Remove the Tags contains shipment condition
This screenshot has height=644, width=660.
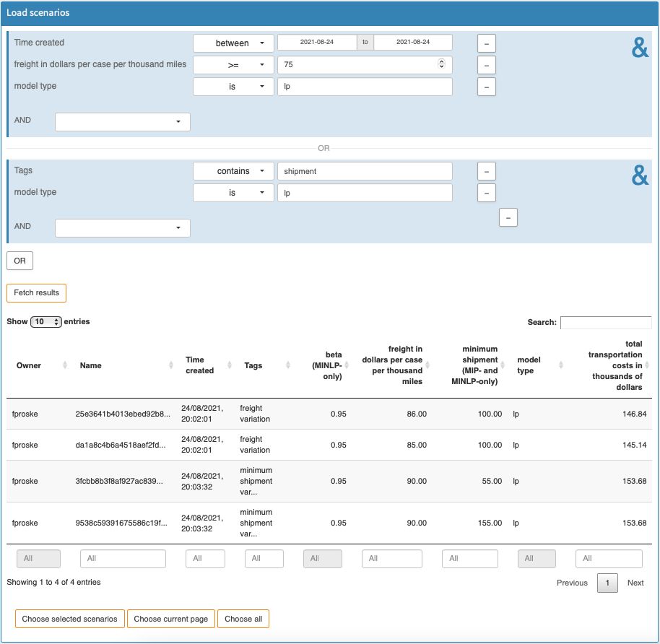pyautogui.click(x=486, y=170)
